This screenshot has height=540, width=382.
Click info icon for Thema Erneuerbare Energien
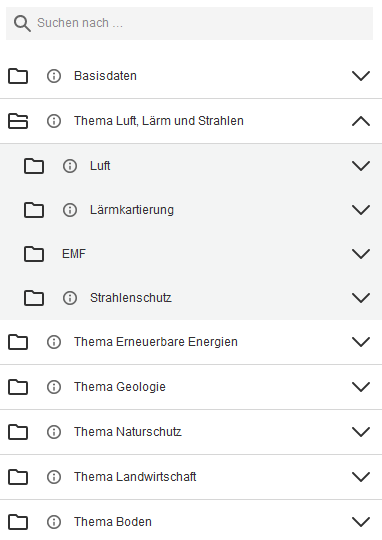[54, 342]
